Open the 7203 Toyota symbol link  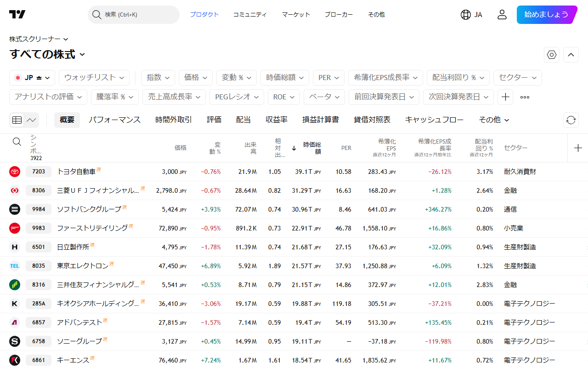(39, 172)
